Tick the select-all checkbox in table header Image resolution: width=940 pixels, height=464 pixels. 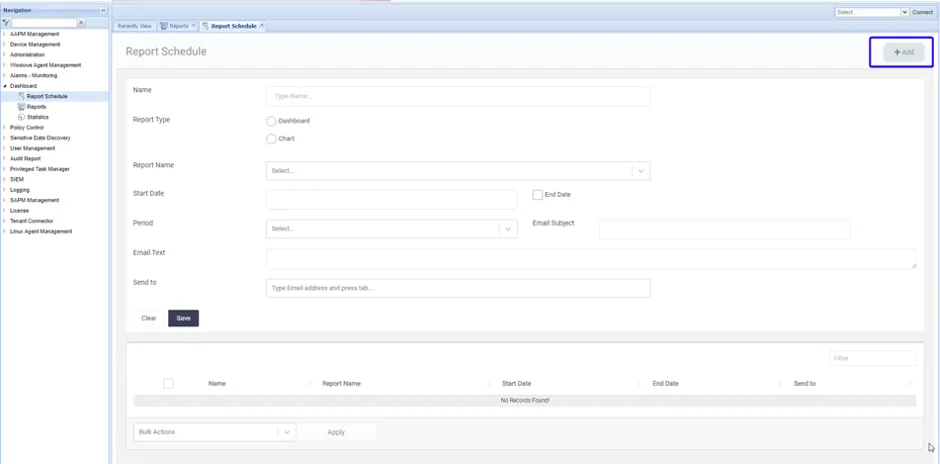pyautogui.click(x=168, y=384)
